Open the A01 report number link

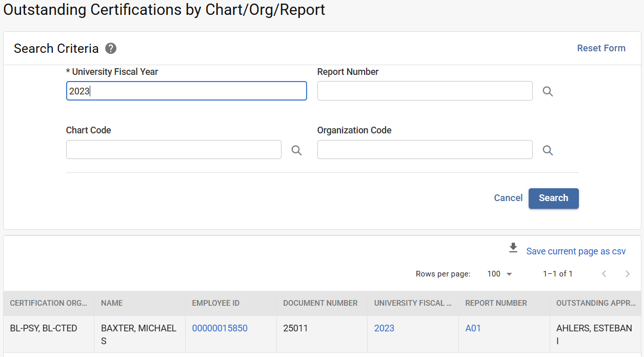473,328
